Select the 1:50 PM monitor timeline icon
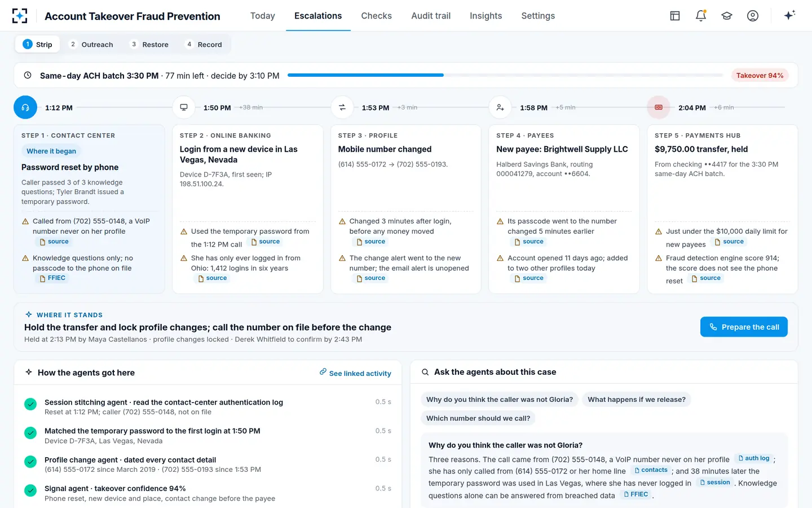This screenshot has height=508, width=812. 184,107
